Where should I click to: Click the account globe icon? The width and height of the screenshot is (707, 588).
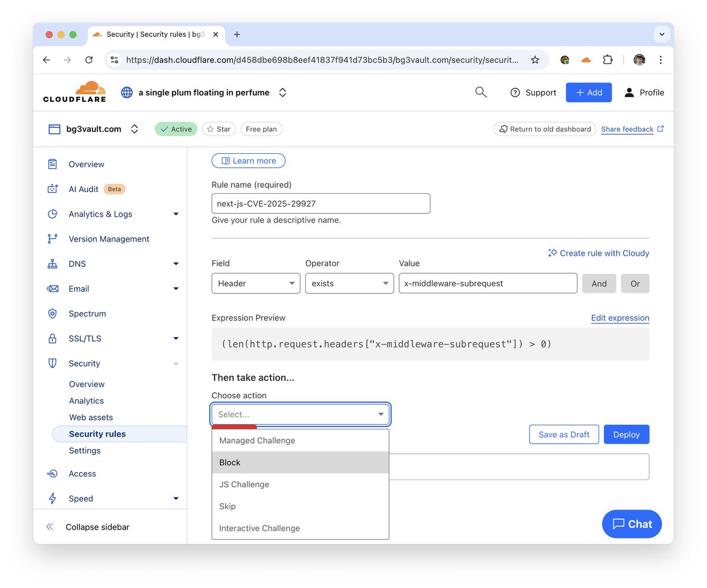click(127, 93)
